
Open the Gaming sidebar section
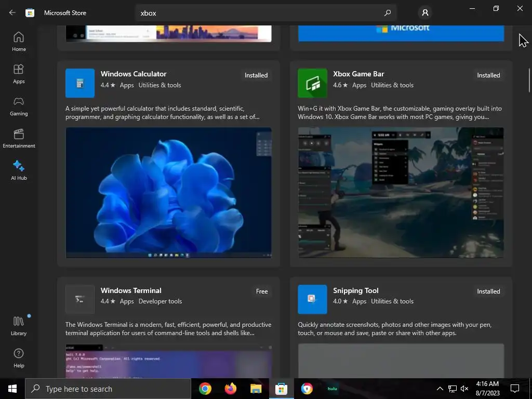point(19,106)
